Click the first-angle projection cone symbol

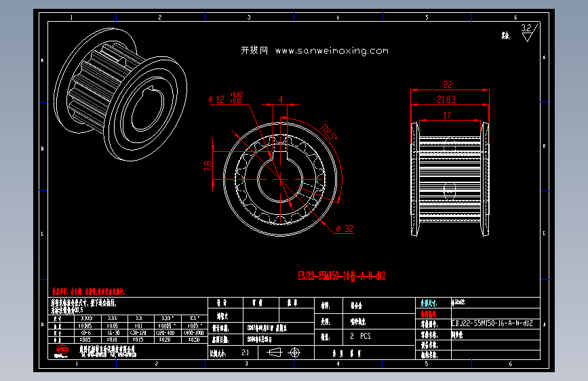[275, 353]
